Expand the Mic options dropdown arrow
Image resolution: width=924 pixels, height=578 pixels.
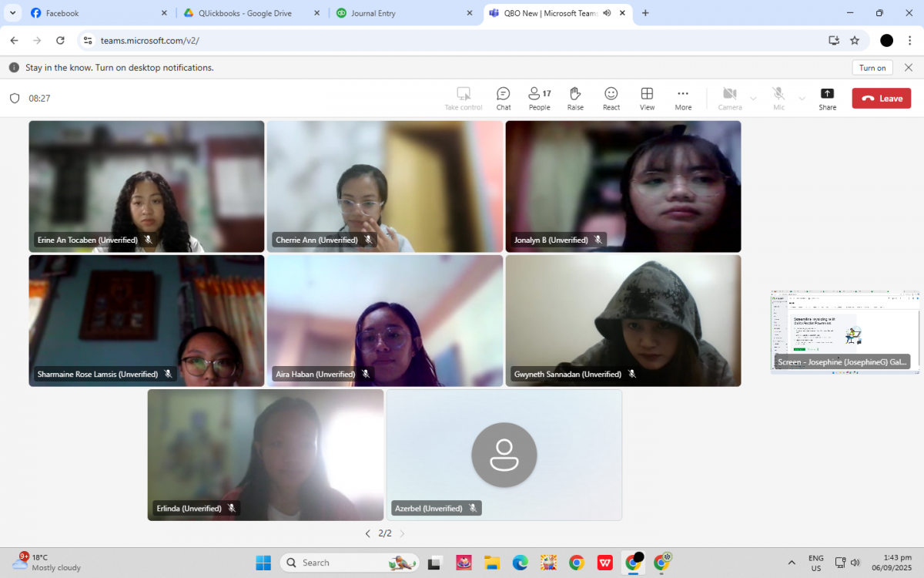802,99
